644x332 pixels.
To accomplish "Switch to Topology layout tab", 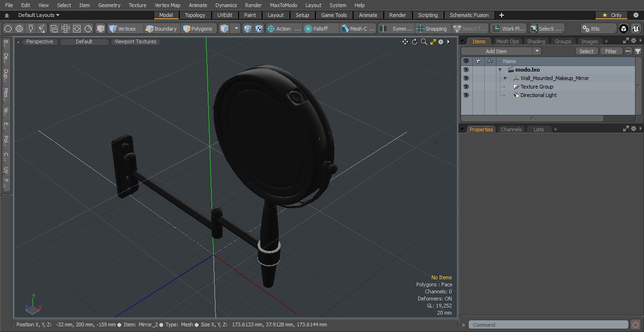I will point(195,15).
